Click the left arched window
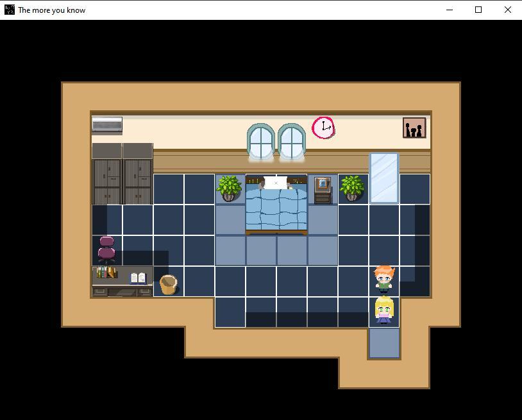 (261, 142)
